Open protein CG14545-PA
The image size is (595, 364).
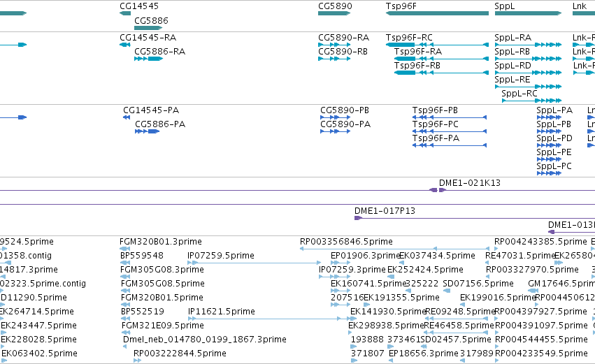click(150, 110)
